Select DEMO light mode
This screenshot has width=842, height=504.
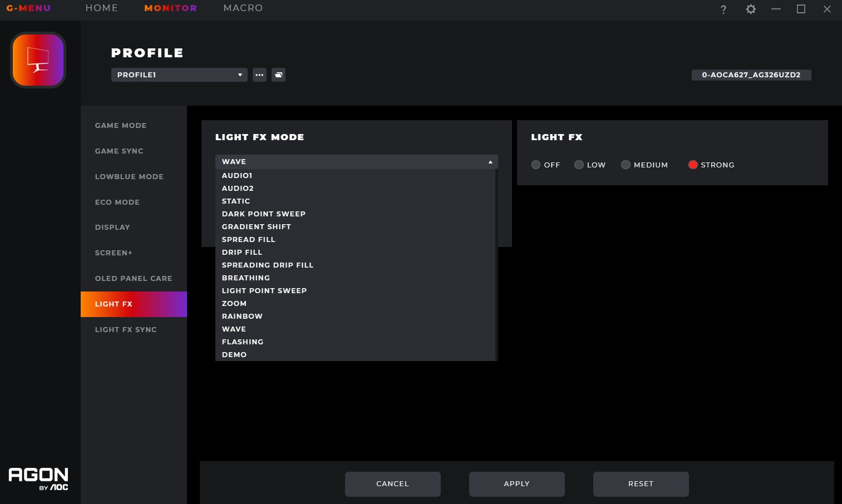[x=355, y=355]
